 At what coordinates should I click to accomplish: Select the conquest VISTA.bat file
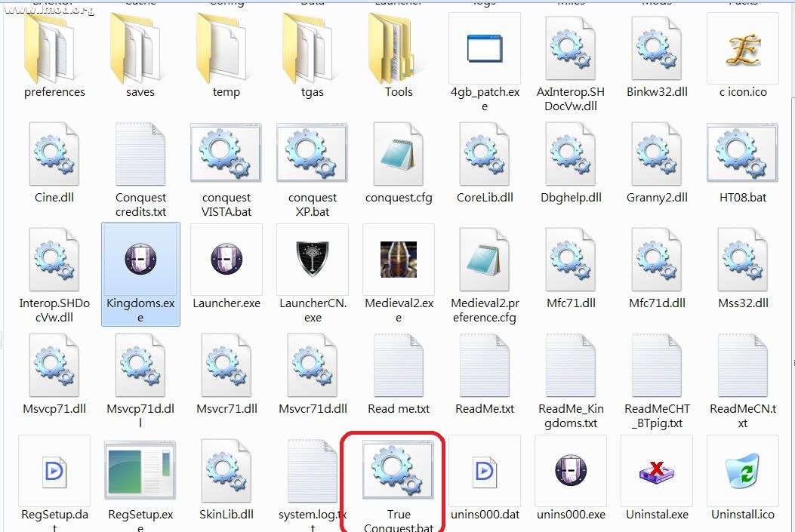pyautogui.click(x=226, y=155)
